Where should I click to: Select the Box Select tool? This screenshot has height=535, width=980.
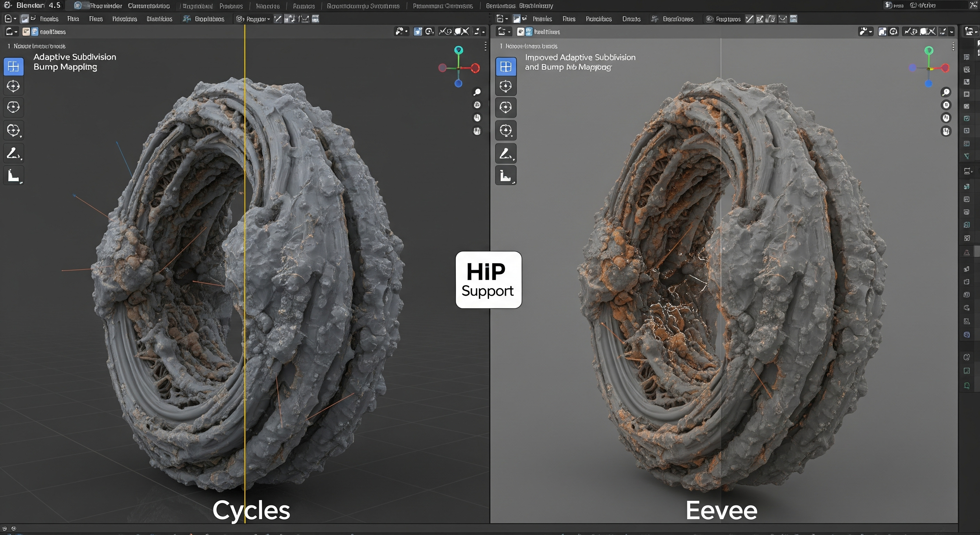14,67
